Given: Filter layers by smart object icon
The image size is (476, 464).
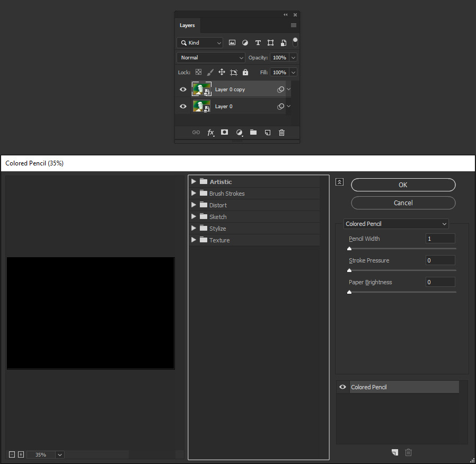Looking at the screenshot, I should (x=283, y=43).
